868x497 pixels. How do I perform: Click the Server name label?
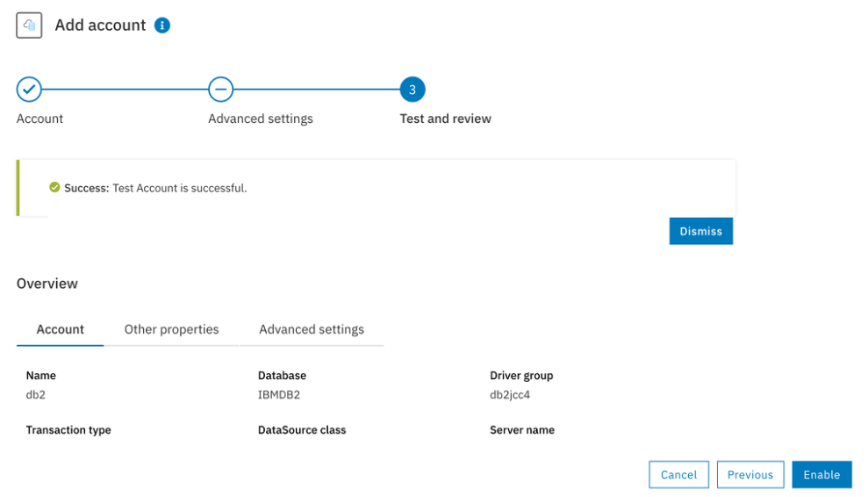tap(522, 430)
